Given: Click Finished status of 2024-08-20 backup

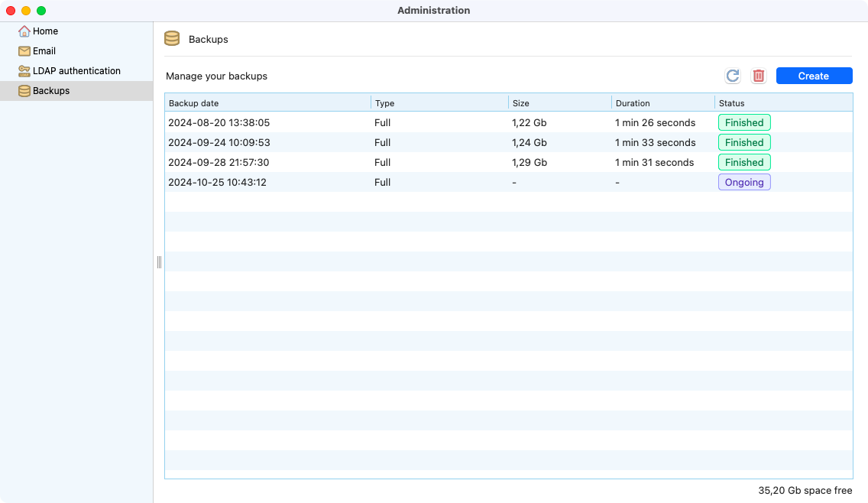Looking at the screenshot, I should point(744,122).
